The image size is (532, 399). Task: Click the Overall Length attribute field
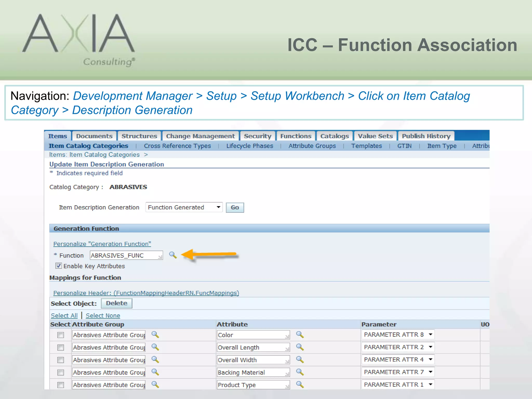click(x=253, y=347)
